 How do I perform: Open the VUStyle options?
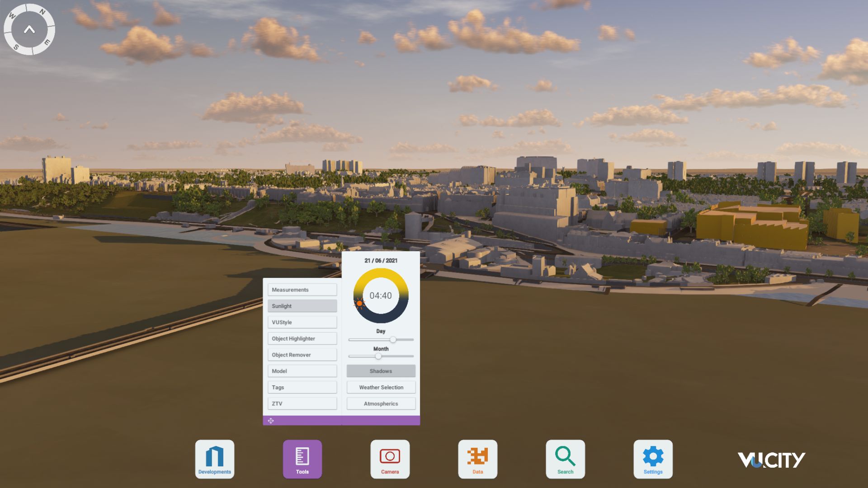click(302, 322)
